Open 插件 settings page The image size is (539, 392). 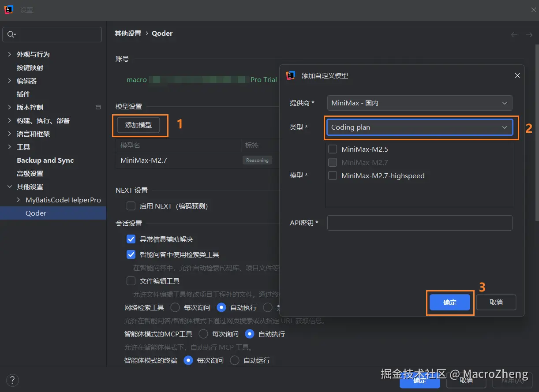[23, 94]
